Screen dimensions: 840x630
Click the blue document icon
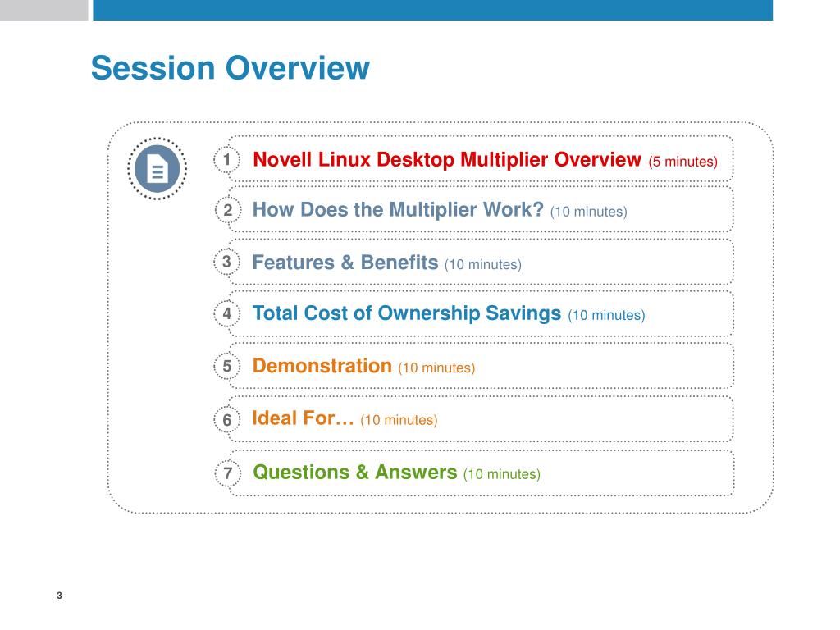(157, 169)
